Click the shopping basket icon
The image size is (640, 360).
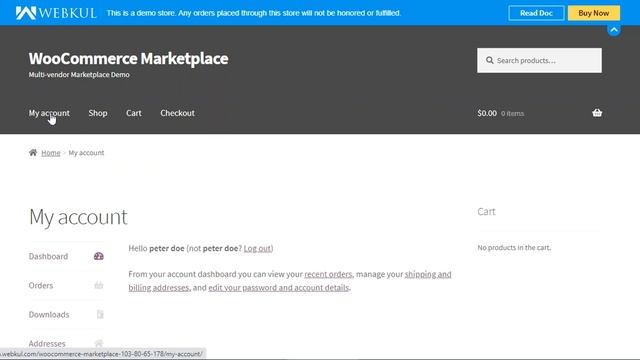(597, 113)
